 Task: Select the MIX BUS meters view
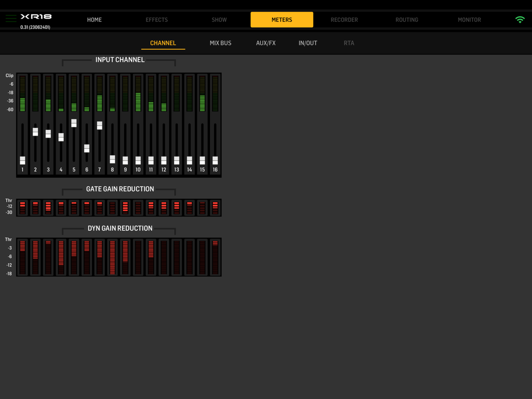pos(220,43)
